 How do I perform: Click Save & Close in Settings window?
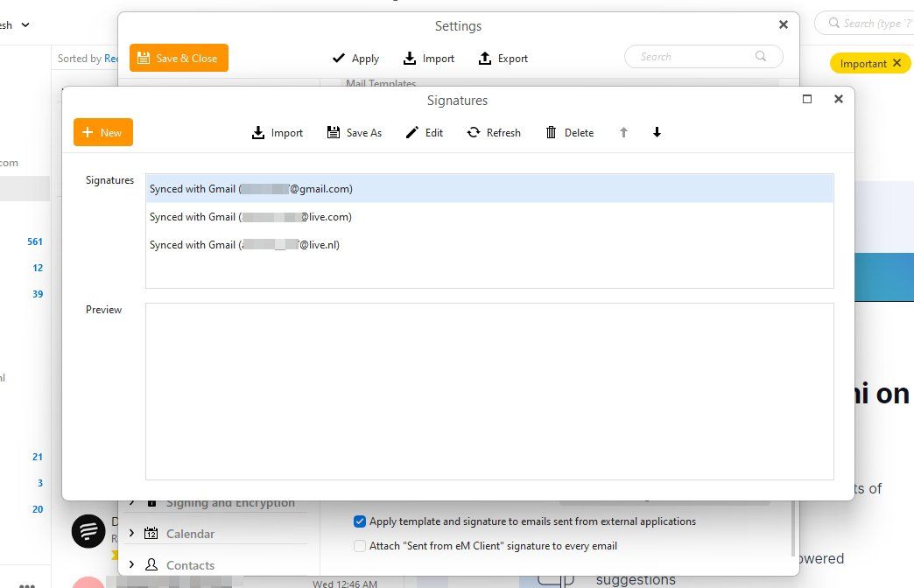point(179,58)
